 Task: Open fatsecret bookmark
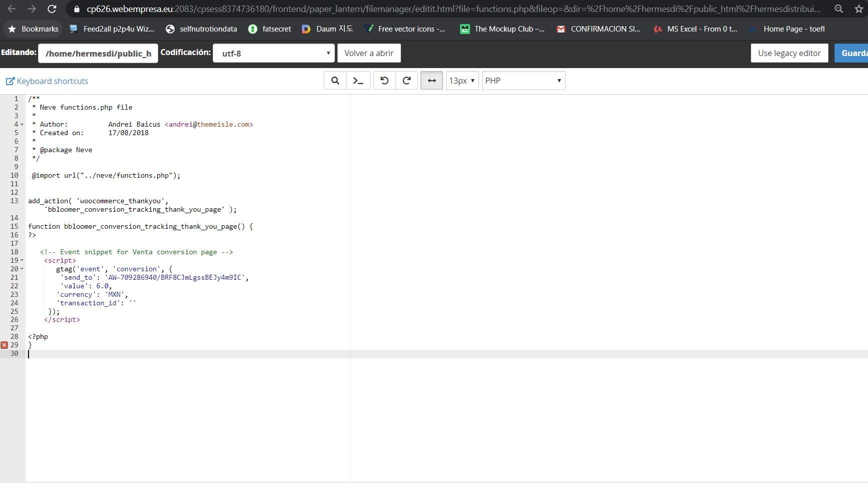(270, 29)
